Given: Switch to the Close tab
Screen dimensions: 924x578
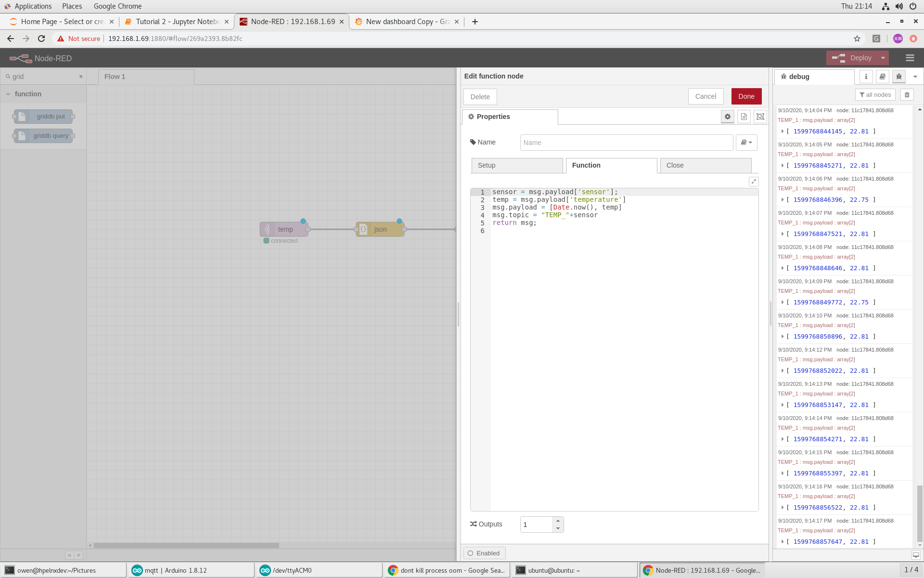Looking at the screenshot, I should pyautogui.click(x=705, y=165).
